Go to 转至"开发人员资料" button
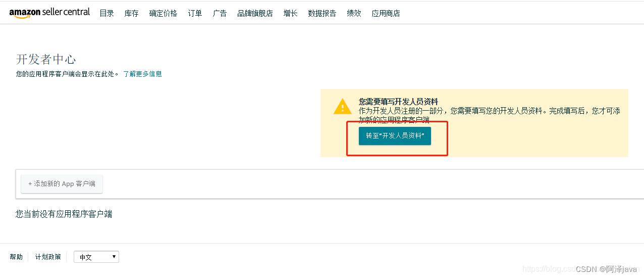The height and width of the screenshot is (278, 644). click(x=395, y=136)
